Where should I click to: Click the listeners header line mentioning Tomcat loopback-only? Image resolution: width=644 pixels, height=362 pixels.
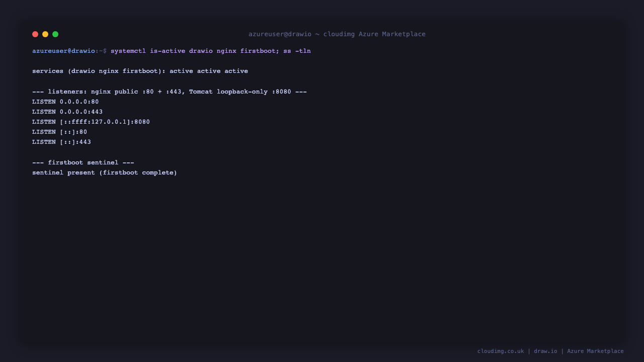point(170,92)
